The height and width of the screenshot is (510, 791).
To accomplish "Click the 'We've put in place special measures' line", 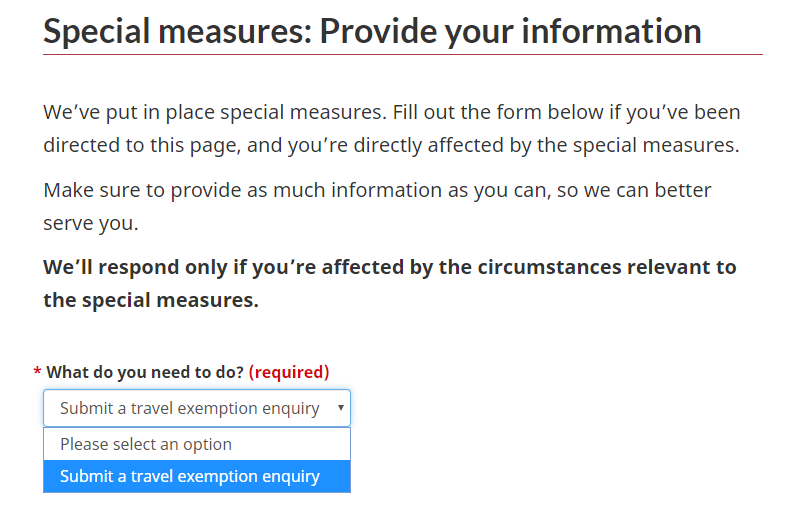I will point(391,111).
